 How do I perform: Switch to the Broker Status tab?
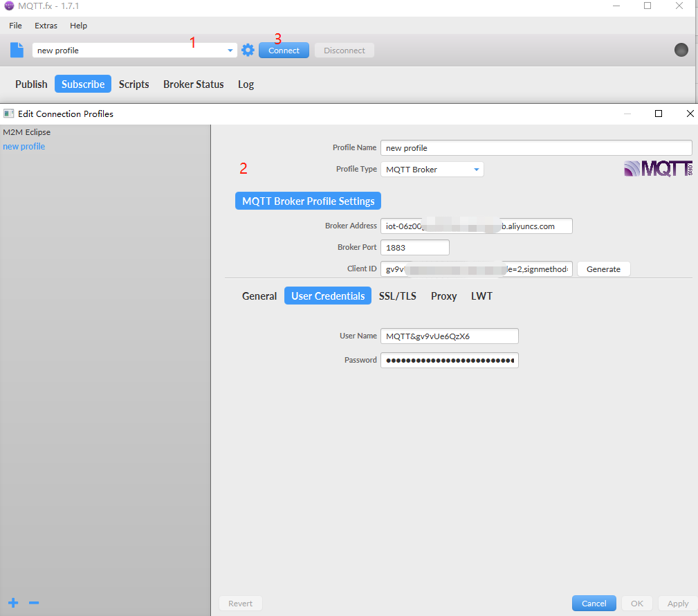[x=193, y=84]
